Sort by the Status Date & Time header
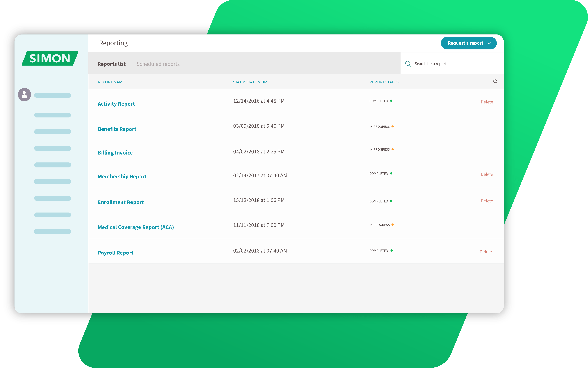This screenshot has height=368, width=588. tap(251, 82)
